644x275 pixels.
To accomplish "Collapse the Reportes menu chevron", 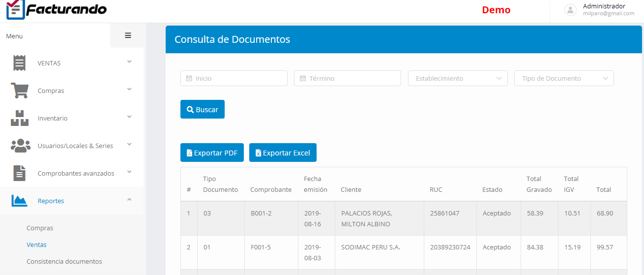I will point(129,200).
